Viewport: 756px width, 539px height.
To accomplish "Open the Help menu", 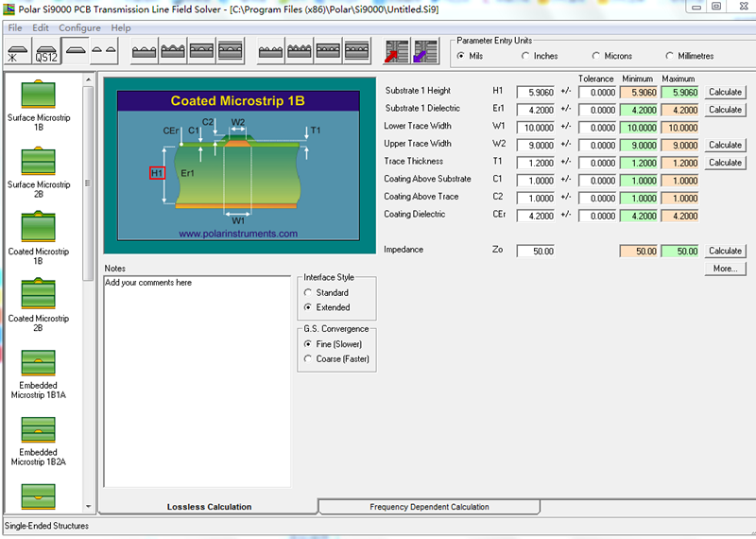I will pos(121,28).
